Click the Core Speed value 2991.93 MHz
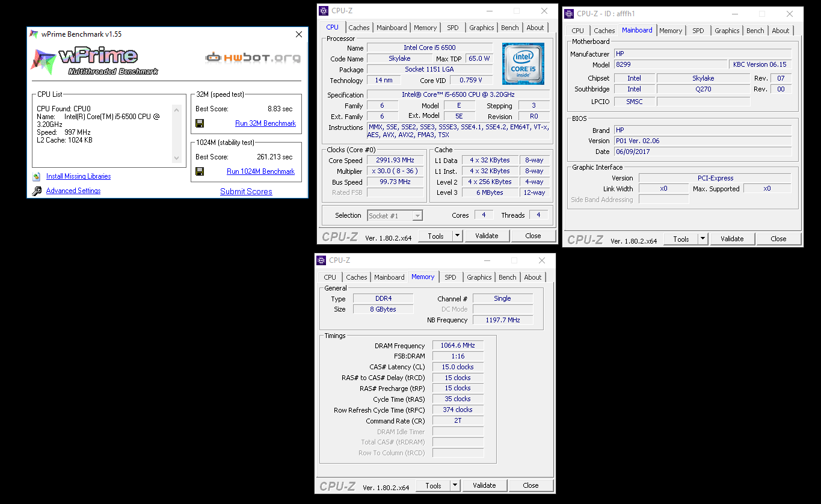Screen dimensions: 821x504 pyautogui.click(x=395, y=161)
